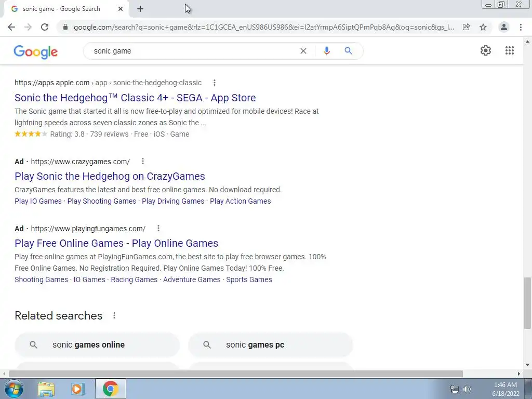This screenshot has height=399, width=532.
Task: Start voice search with microphone icon
Action: click(327, 51)
